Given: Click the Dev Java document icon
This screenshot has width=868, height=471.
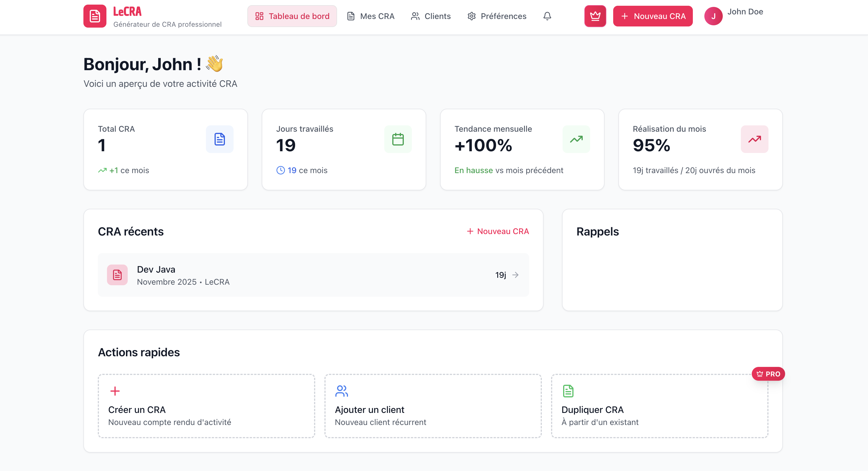Looking at the screenshot, I should coord(117,275).
